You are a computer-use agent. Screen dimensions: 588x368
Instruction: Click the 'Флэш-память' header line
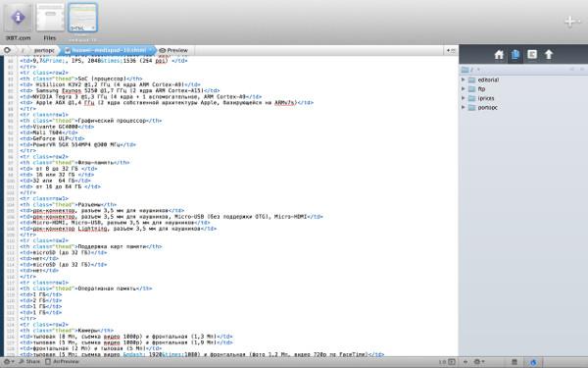pos(74,163)
